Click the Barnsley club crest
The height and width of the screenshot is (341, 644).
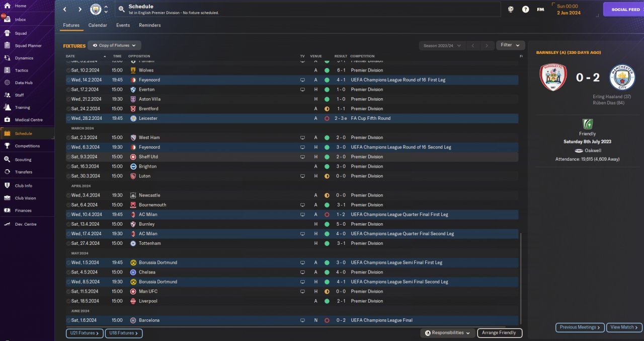click(x=553, y=77)
